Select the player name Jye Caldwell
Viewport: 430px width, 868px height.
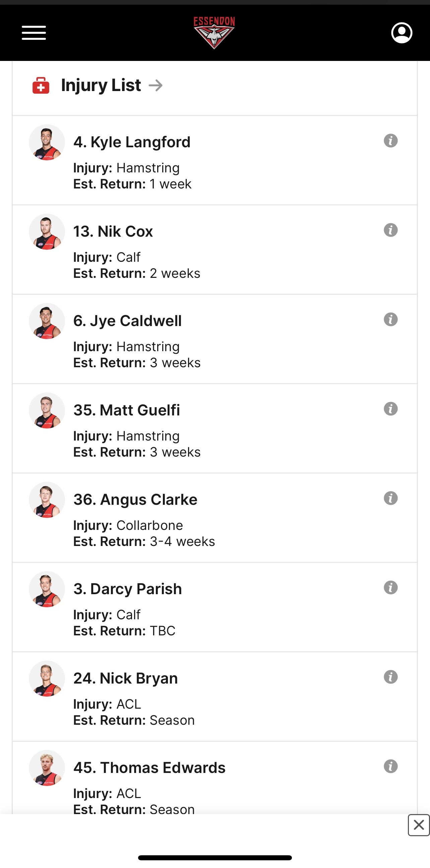coord(127,321)
